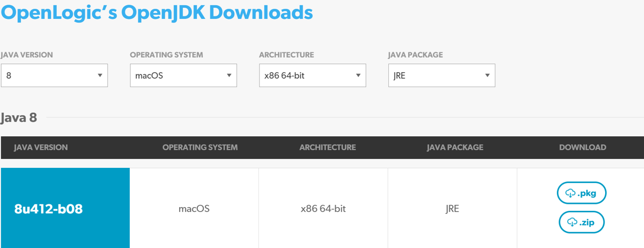Click the Java 8 section heading
This screenshot has width=644, height=248.
(19, 117)
